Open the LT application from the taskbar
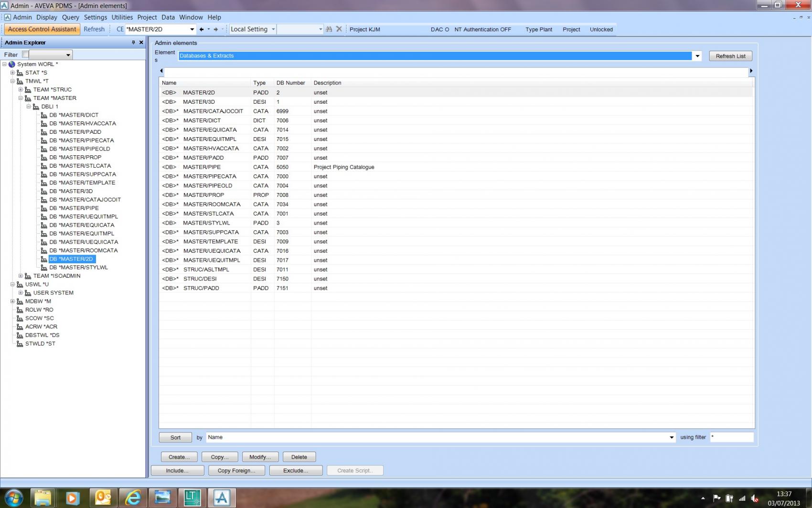This screenshot has height=508, width=812. tap(192, 498)
